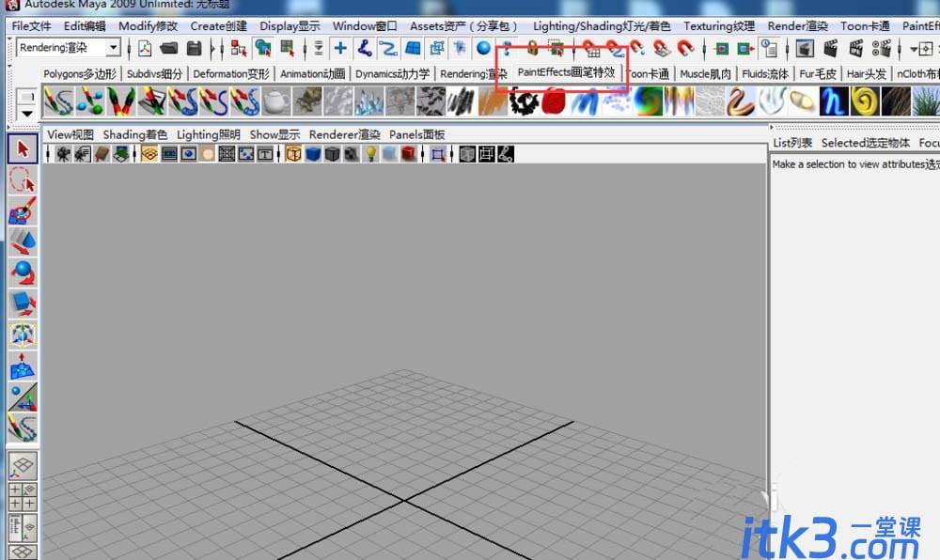This screenshot has height=560, width=940.
Task: Select the red paint blob brush preset
Action: pos(554,101)
